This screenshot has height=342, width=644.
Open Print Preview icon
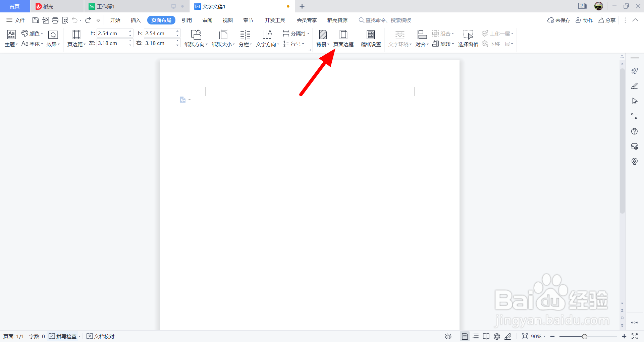click(x=65, y=20)
